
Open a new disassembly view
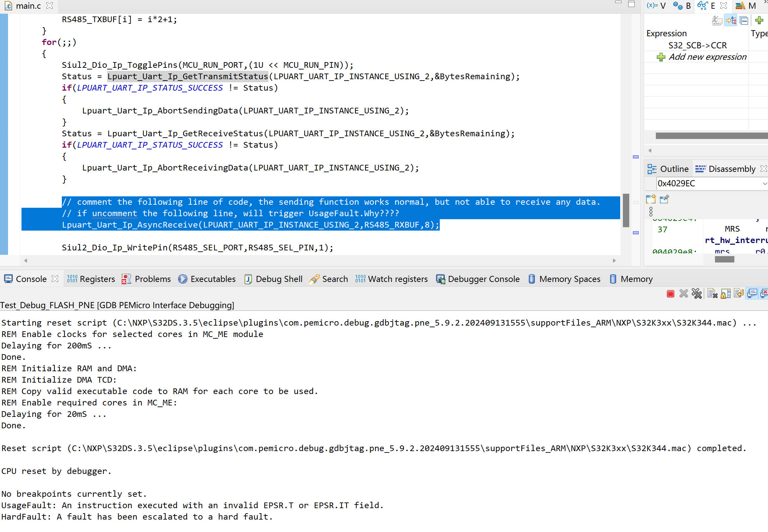pyautogui.click(x=651, y=200)
